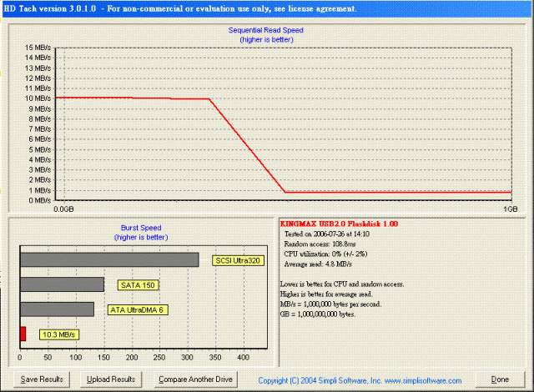Click the 0 MB/s axis label
The image size is (534, 392).
point(39,200)
